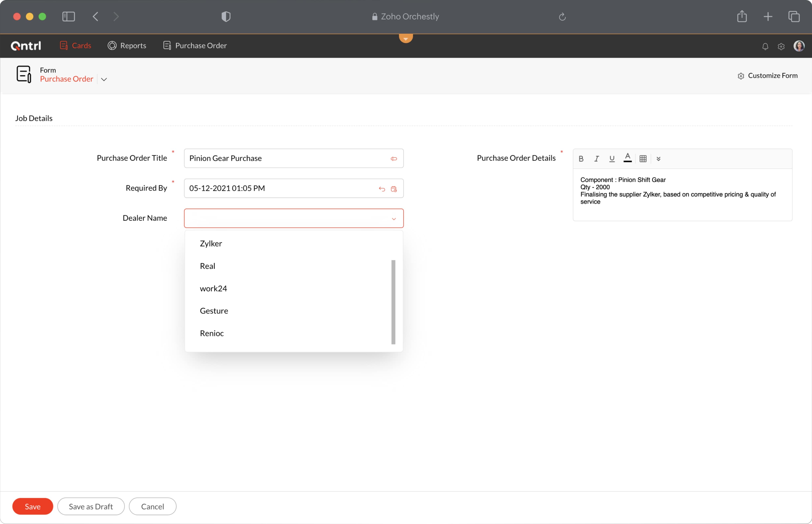Toggle bold formatting
The width and height of the screenshot is (812, 524).
click(x=581, y=159)
